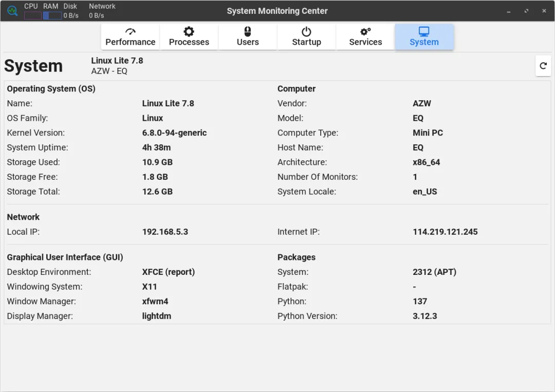This screenshot has height=392, width=555.
Task: Click the Python Version label
Action: coord(307,316)
